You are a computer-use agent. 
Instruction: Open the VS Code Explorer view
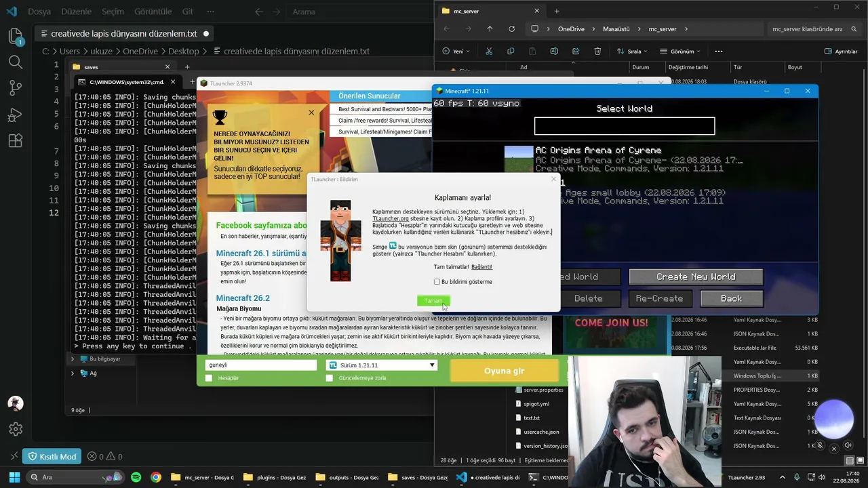tap(15, 36)
